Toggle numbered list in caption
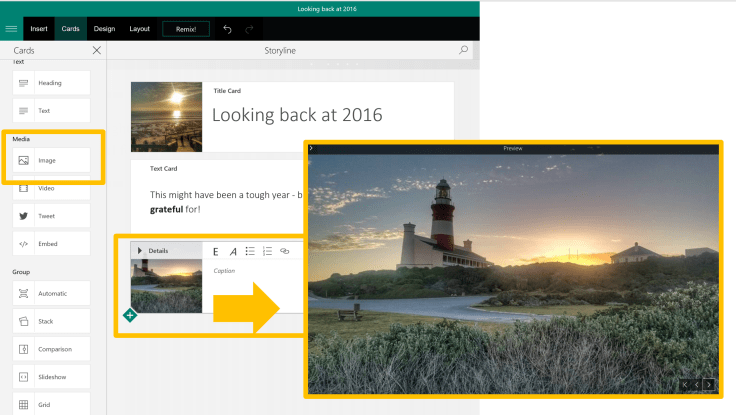The width and height of the screenshot is (736, 415). 267,251
